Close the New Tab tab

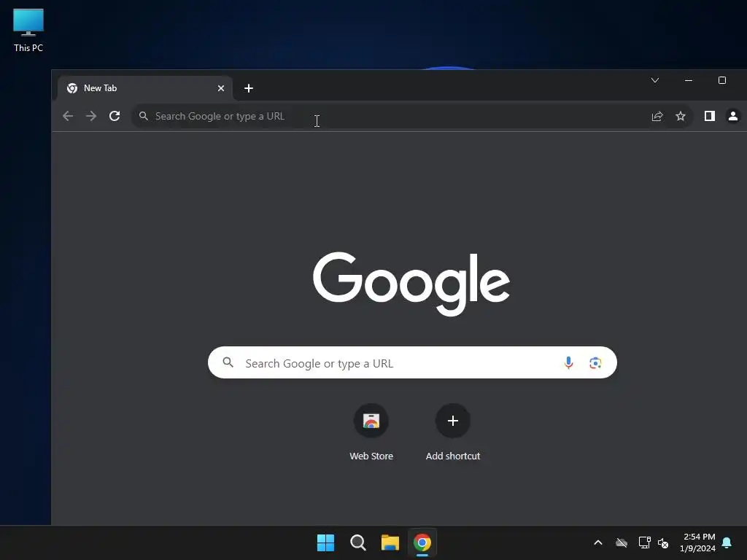(221, 88)
